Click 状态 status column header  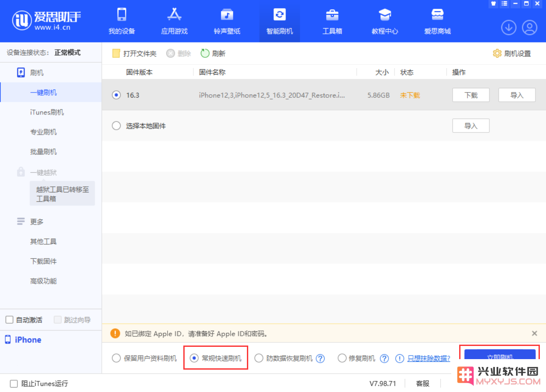407,72
